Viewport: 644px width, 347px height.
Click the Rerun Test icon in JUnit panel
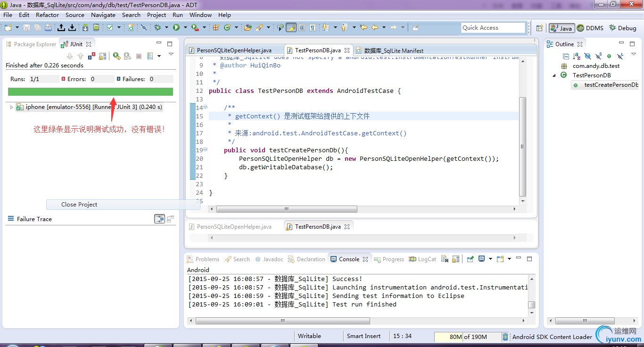pyautogui.click(x=116, y=56)
